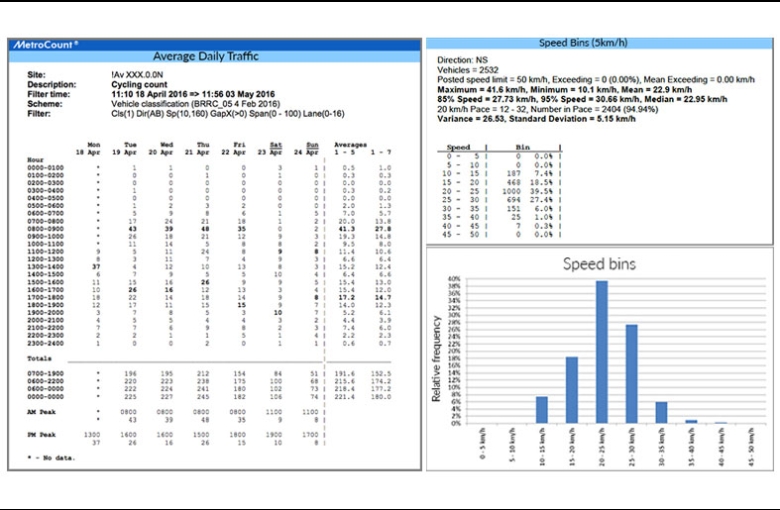Click the filter string starting 'Cls(1) Dir(AB)'
Viewport: 780px width, 510px height.
click(228, 114)
